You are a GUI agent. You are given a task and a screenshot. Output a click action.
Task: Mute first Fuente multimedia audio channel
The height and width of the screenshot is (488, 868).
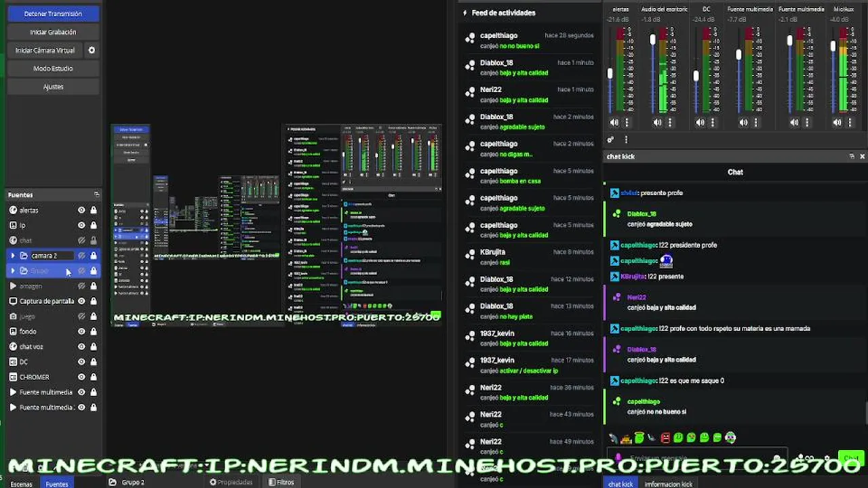point(743,123)
